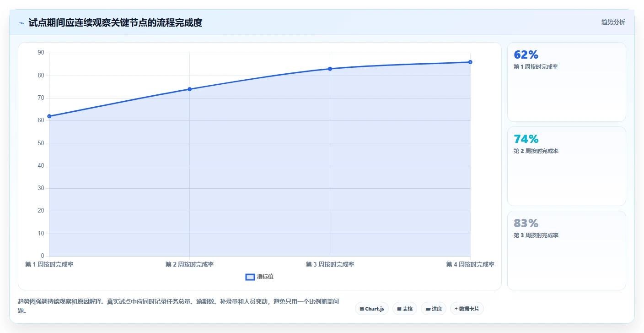The height and width of the screenshot is (333, 644).
Task: Click the x-axis label 第 4 周按时完成率
Action: (x=470, y=264)
